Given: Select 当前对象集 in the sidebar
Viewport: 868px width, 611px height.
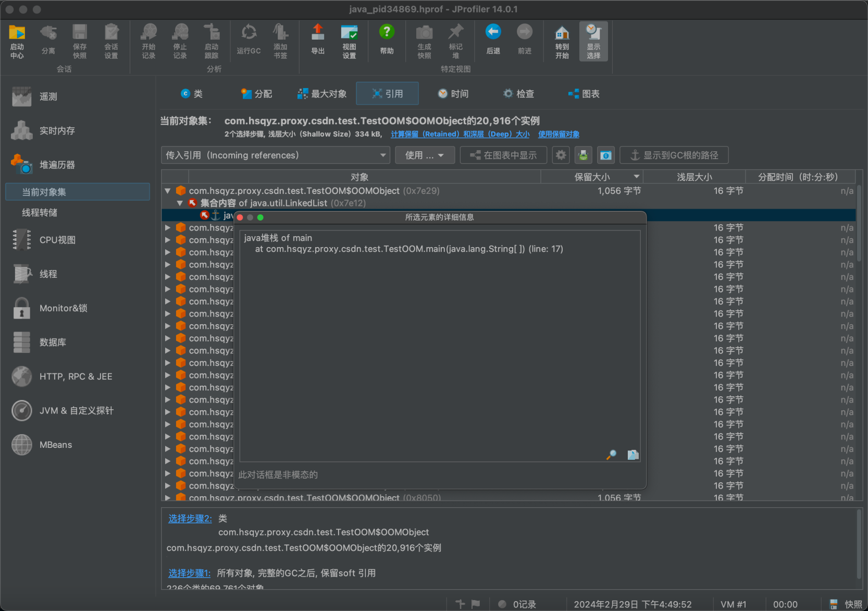Looking at the screenshot, I should coord(78,192).
